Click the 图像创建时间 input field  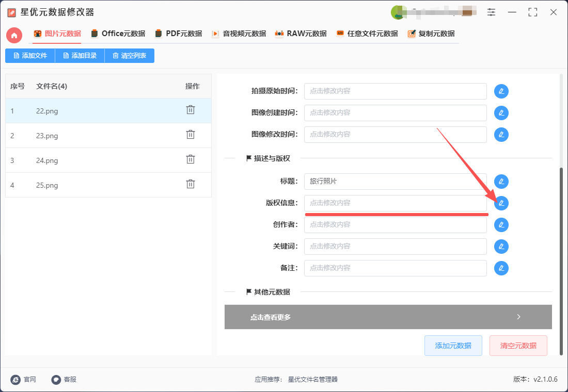point(395,113)
